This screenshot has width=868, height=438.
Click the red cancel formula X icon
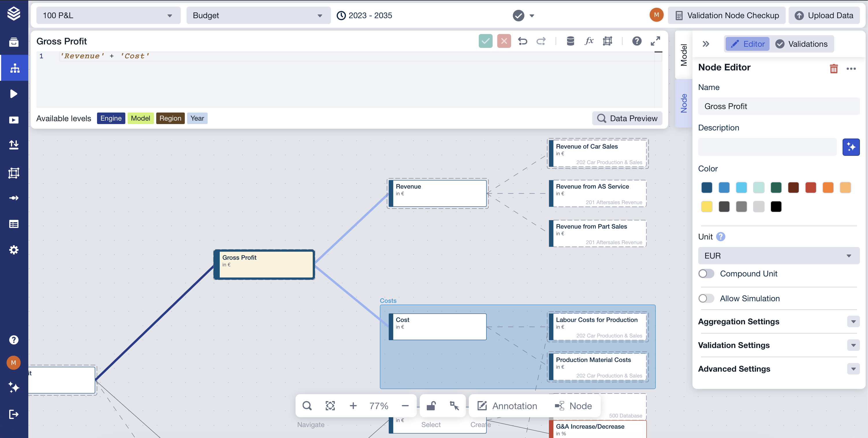pos(504,41)
